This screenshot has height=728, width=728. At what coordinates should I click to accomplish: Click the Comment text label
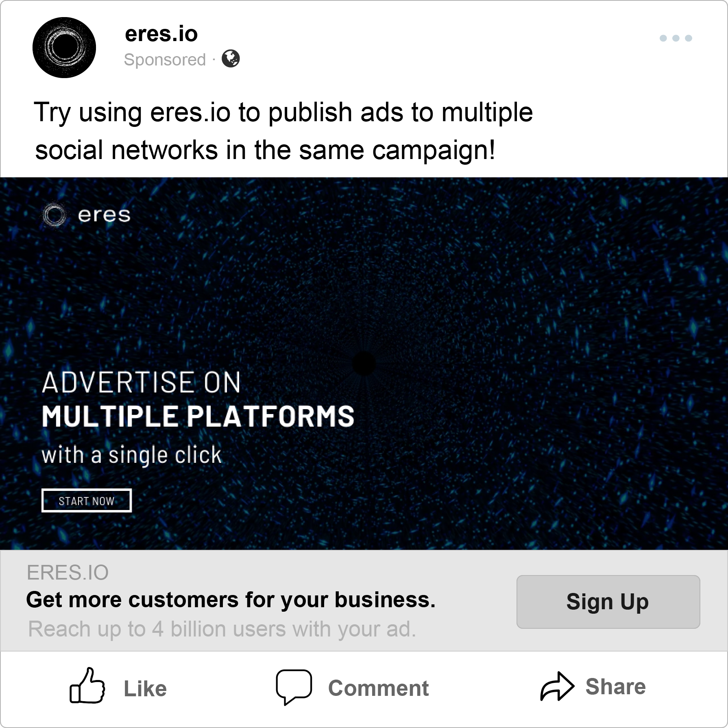(378, 688)
